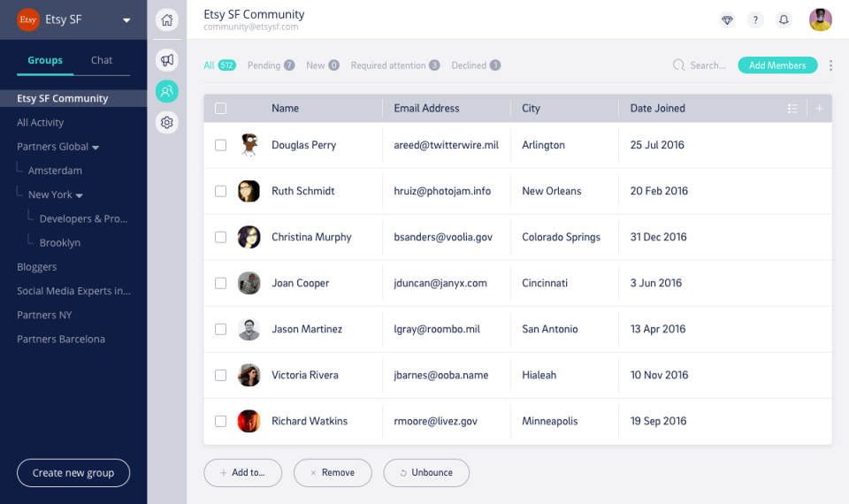Image resolution: width=849 pixels, height=504 pixels.
Task: Open the Etsy SF workspace dropdown arrow
Action: tap(126, 20)
